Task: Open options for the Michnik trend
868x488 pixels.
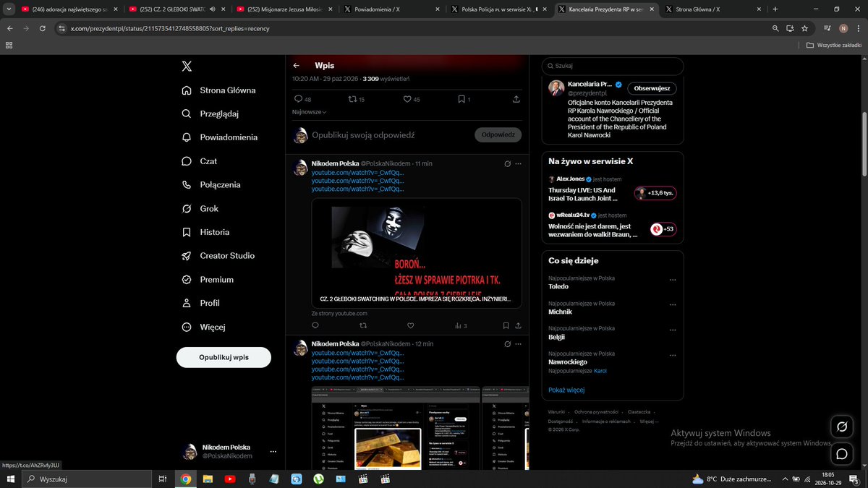Action: [673, 305]
